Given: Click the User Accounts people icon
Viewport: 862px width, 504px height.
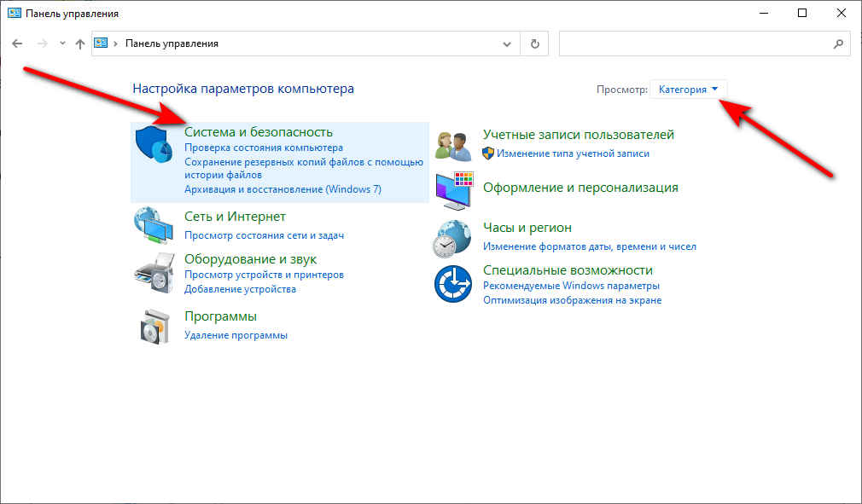Looking at the screenshot, I should click(453, 145).
